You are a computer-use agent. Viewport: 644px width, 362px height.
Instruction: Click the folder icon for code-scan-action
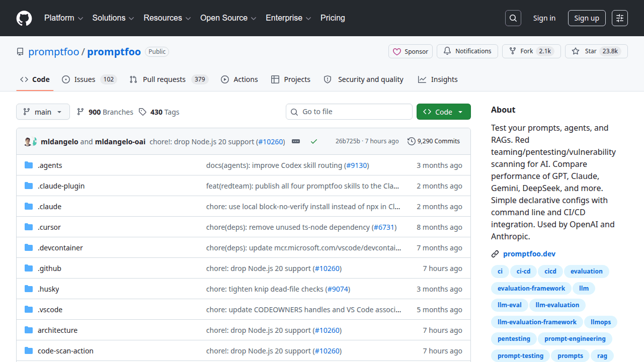click(29, 350)
